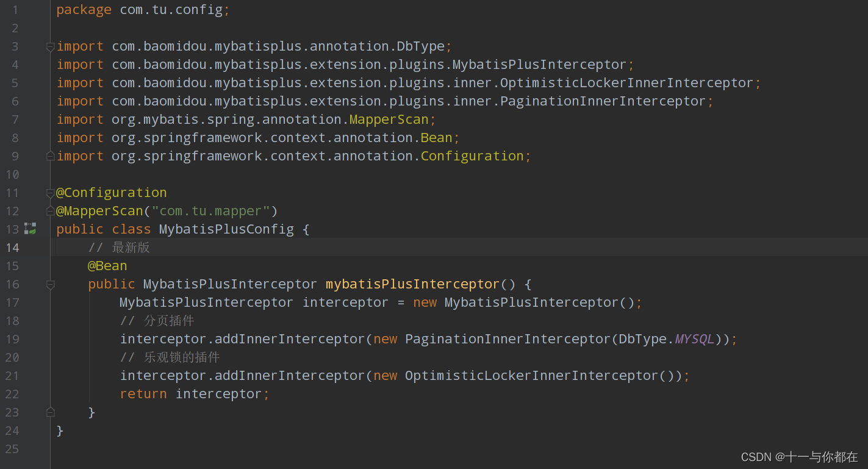Click addInnerInterceptor on line 21
This screenshot has height=469, width=868.
coord(290,376)
